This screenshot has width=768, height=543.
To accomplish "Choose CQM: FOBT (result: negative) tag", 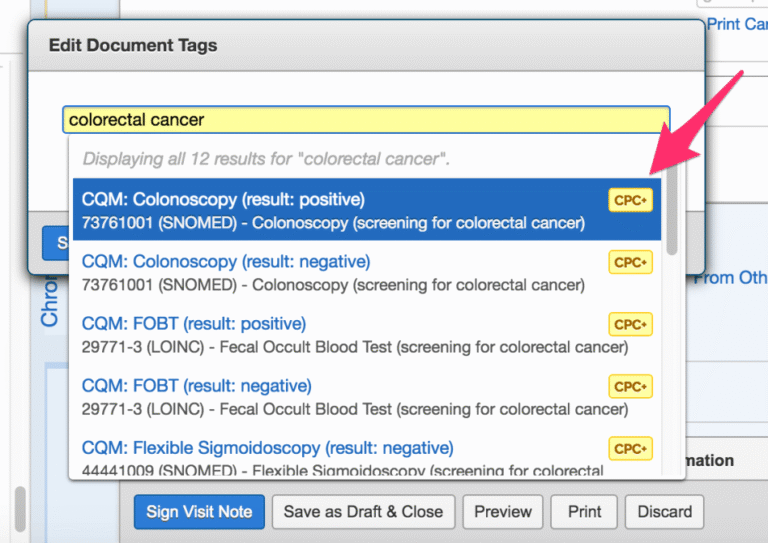I will click(367, 396).
